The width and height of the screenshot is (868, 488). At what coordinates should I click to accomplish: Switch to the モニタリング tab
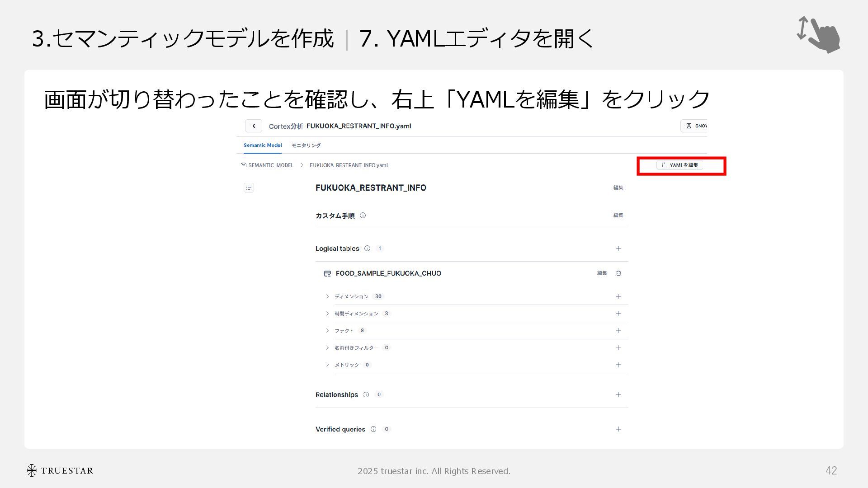pos(306,145)
